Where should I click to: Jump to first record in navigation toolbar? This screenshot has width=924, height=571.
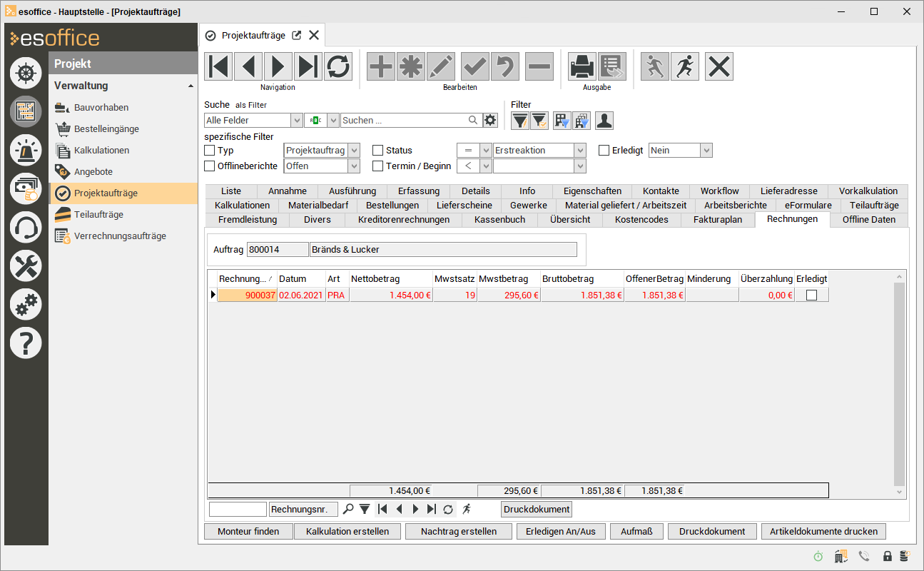pyautogui.click(x=219, y=66)
